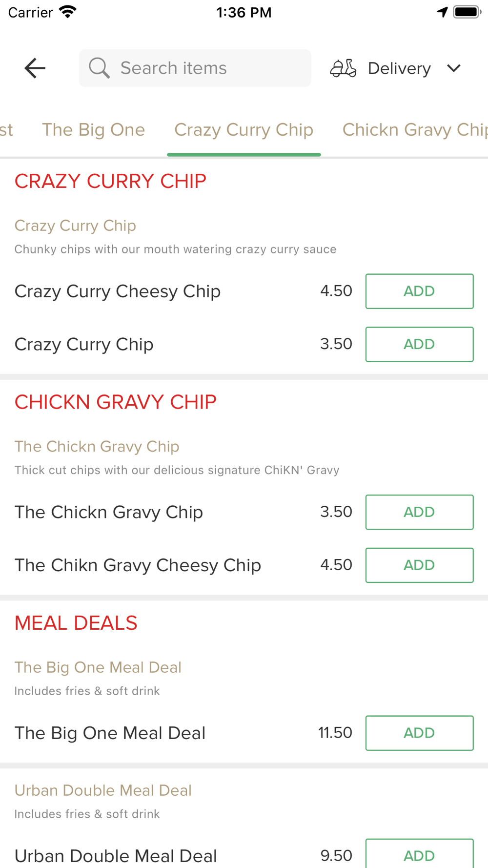Image resolution: width=488 pixels, height=868 pixels.
Task: Focus the Search items field
Action: (x=195, y=68)
